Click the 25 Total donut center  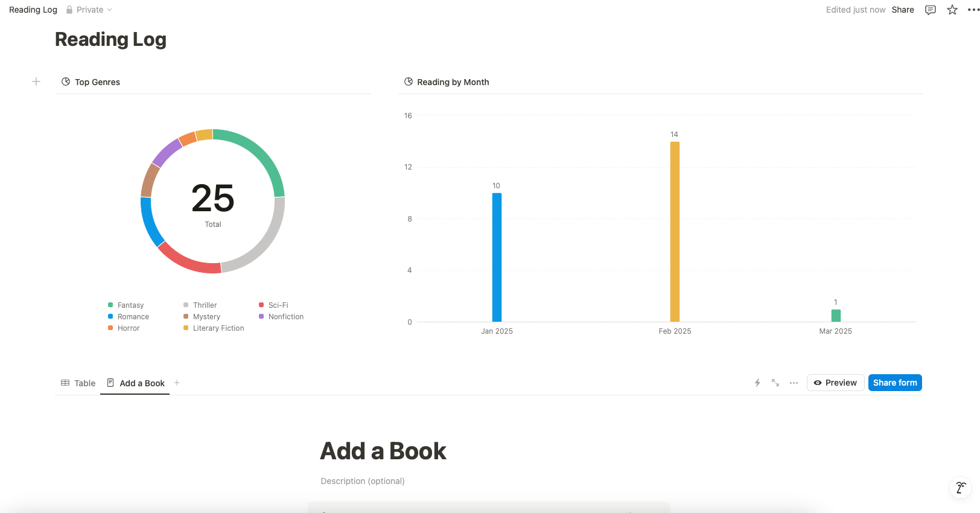(x=213, y=204)
